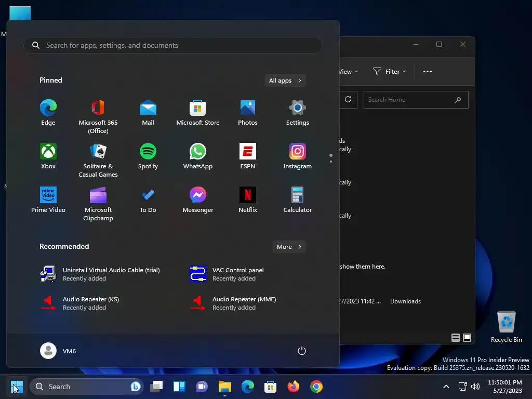Image resolution: width=532 pixels, height=399 pixels.
Task: Open volume control in system tray
Action: (475, 387)
